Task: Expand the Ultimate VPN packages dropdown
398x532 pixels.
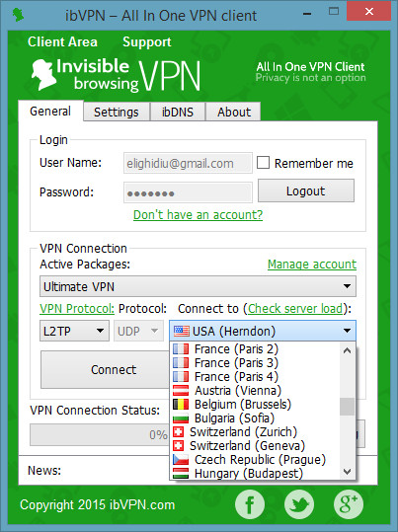Action: [x=198, y=286]
